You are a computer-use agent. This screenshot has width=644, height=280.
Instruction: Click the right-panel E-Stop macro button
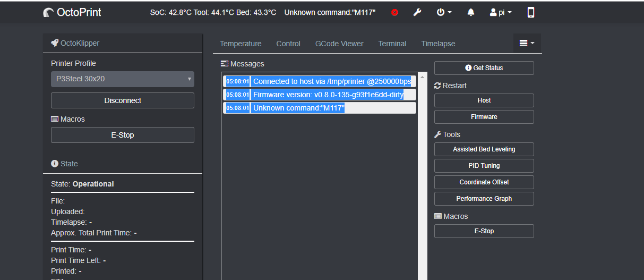click(484, 231)
